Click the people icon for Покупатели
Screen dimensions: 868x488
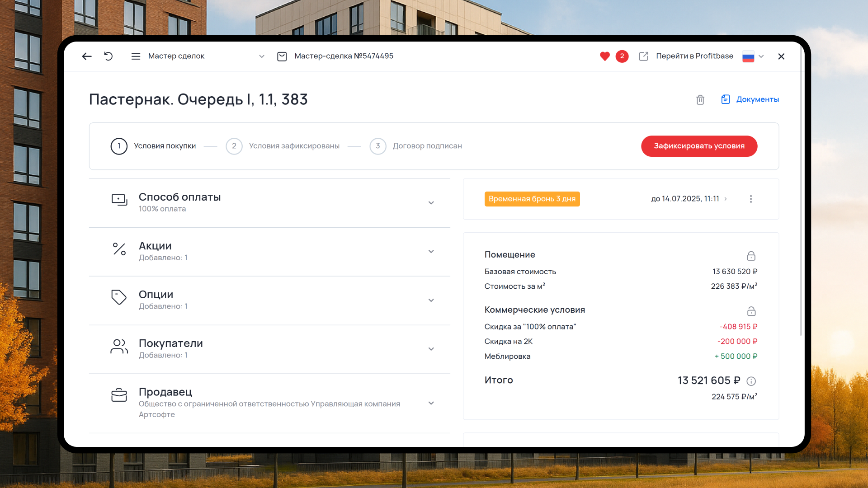[x=119, y=346]
